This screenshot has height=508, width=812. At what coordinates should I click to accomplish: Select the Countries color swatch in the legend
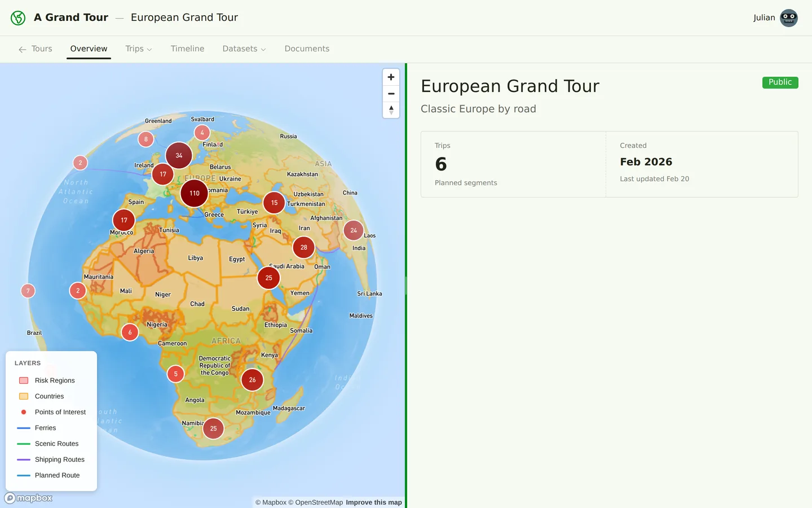(x=24, y=396)
